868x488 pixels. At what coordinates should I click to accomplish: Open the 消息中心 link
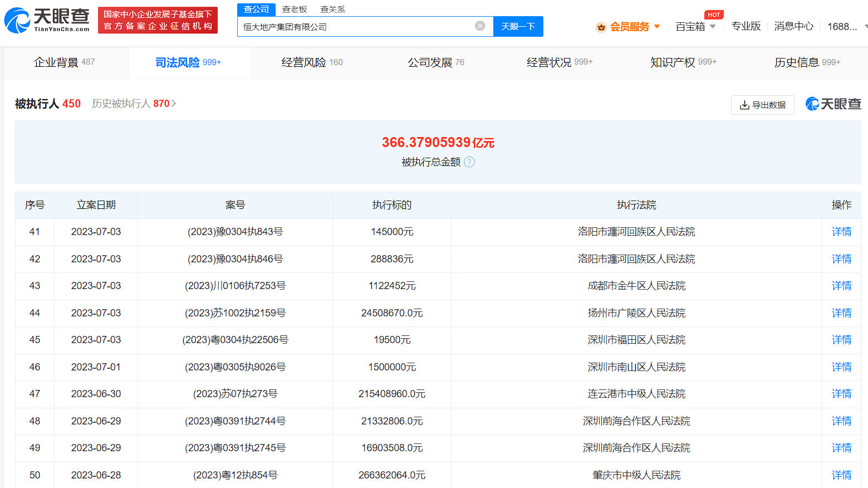793,26
